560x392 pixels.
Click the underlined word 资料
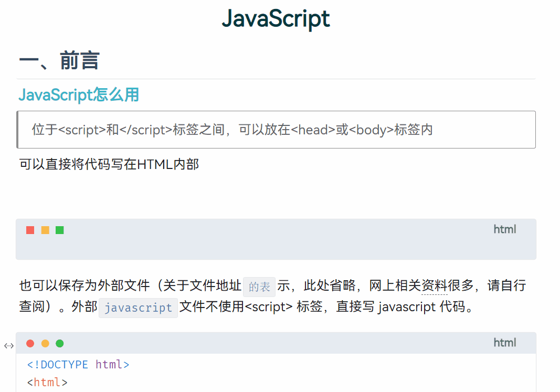click(x=434, y=285)
